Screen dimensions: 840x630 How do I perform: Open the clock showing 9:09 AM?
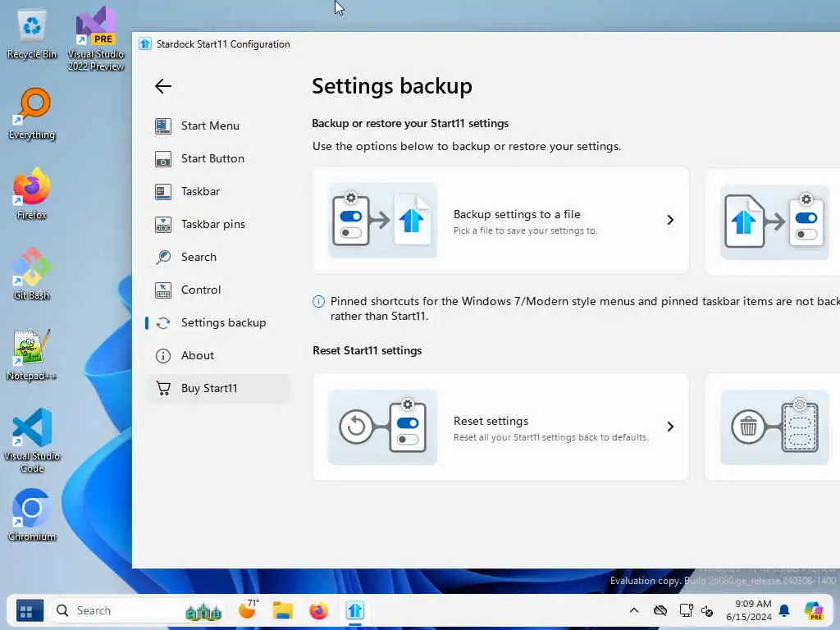(749, 610)
